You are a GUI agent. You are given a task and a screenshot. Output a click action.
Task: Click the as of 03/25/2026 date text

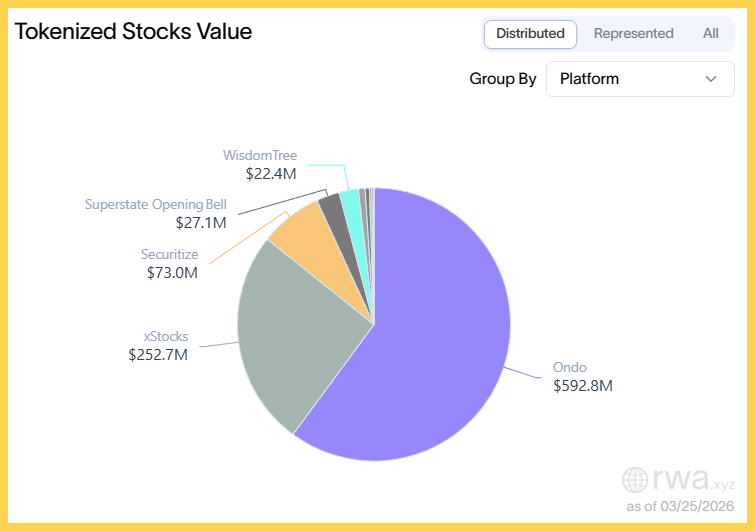tap(680, 506)
